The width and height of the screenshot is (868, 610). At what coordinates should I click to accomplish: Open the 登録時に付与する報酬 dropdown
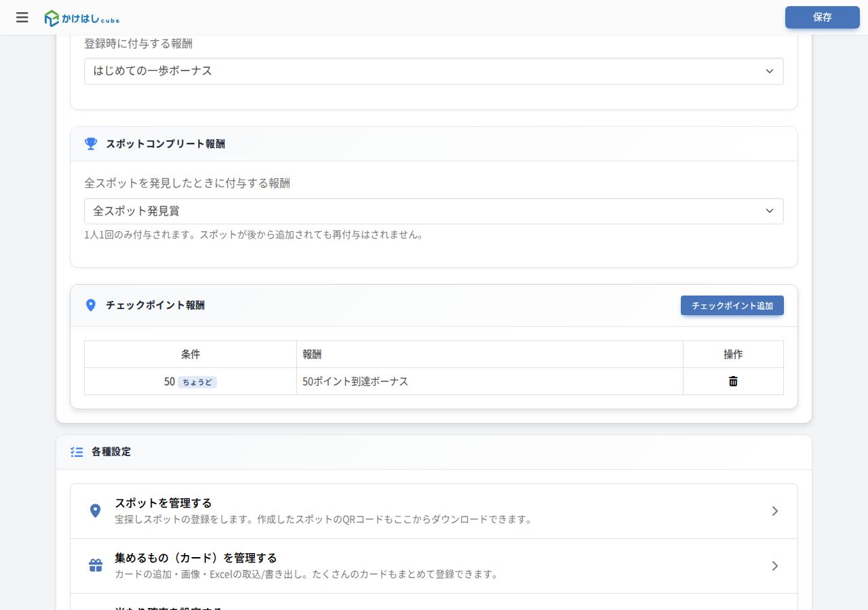click(434, 71)
